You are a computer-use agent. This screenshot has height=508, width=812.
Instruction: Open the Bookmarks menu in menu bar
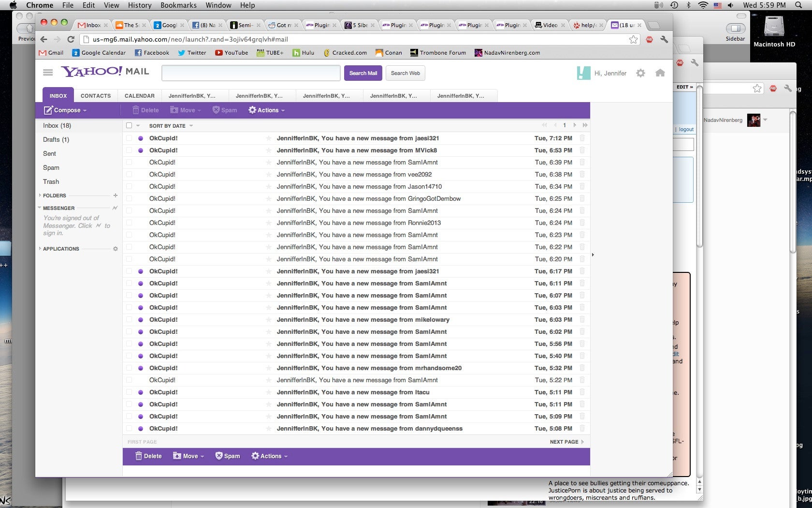pyautogui.click(x=178, y=5)
